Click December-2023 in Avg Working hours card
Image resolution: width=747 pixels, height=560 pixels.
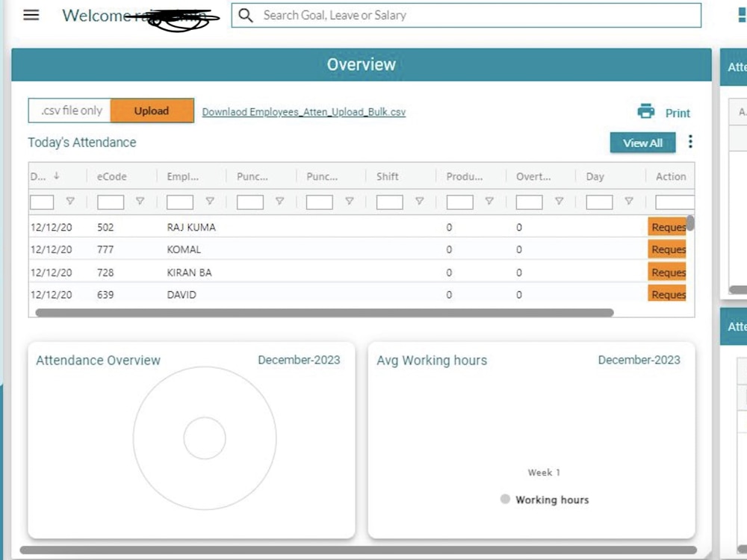[639, 360]
